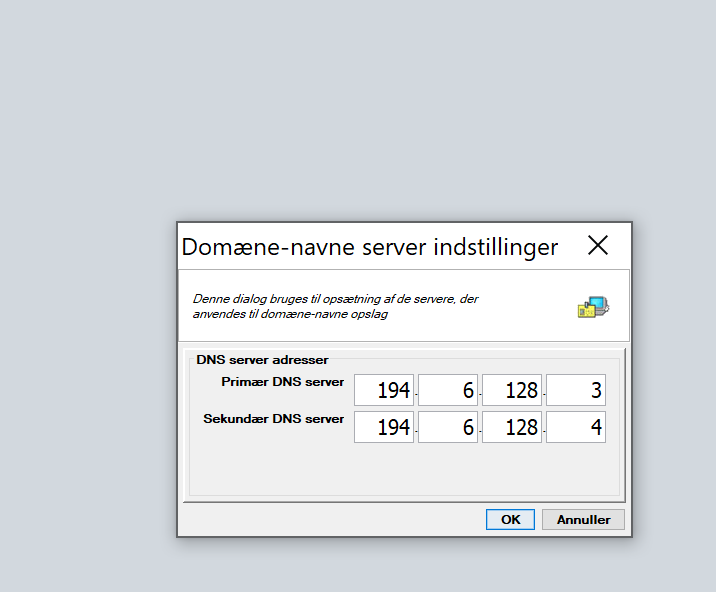Click first octet field of Sekundær DNS server

click(384, 427)
